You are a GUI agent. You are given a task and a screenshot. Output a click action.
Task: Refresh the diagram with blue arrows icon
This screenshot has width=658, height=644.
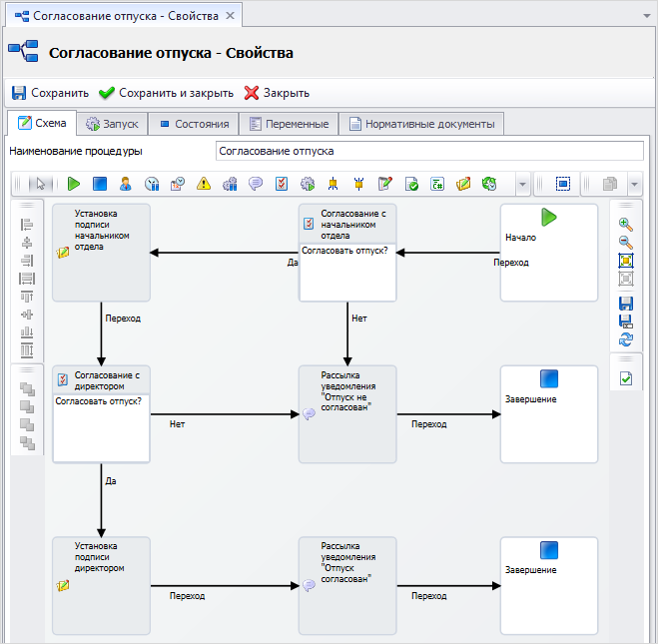[x=626, y=339]
